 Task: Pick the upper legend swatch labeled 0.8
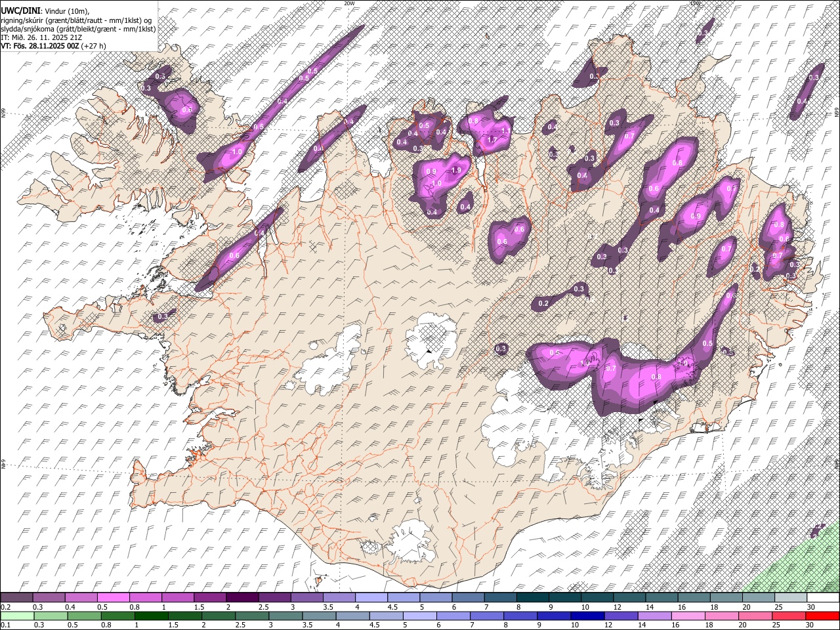click(145, 598)
